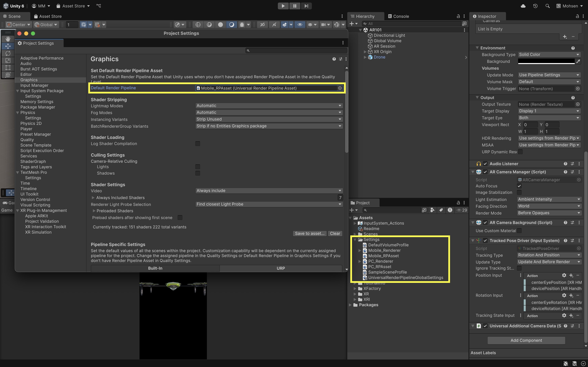
Task: Open the Graphics settings help icon
Action: 334,59
